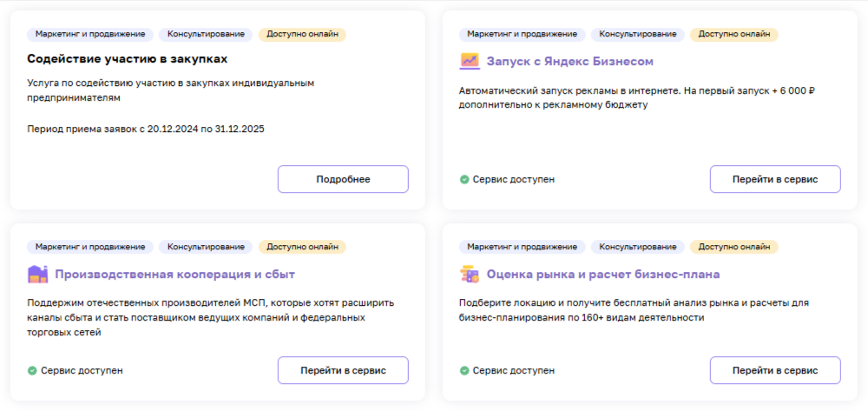The image size is (868, 411).
Task: Select Доступно онлайн tag in Яндекс Бизнес card
Action: pyautogui.click(x=734, y=35)
